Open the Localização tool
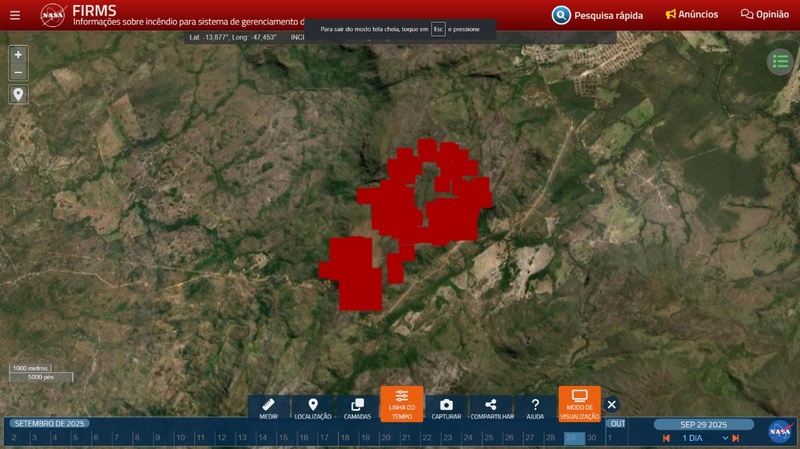Screen dimensions: 800x449 click(x=313, y=405)
